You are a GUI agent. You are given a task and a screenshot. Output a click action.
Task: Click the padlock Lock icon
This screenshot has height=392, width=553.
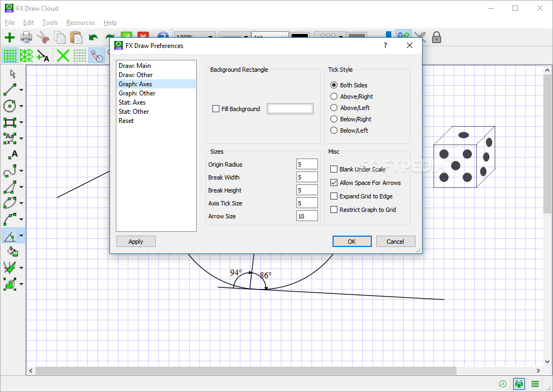[x=437, y=37]
